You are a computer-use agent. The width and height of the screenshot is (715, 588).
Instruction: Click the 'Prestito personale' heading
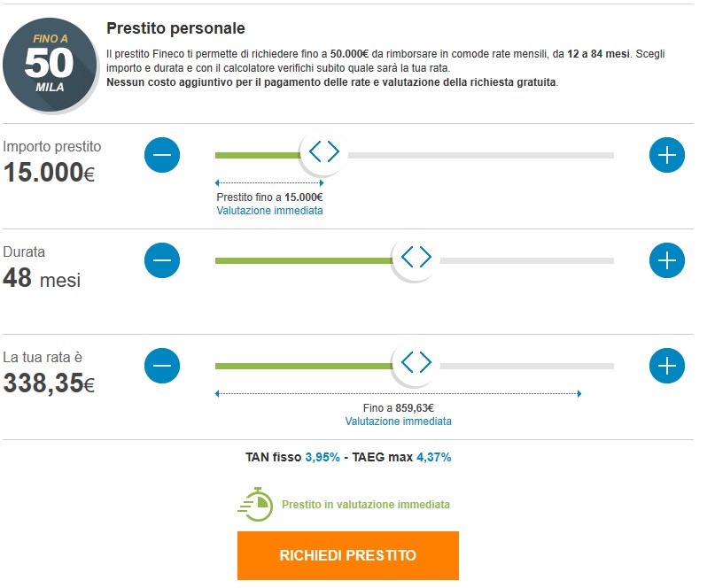coord(175,29)
